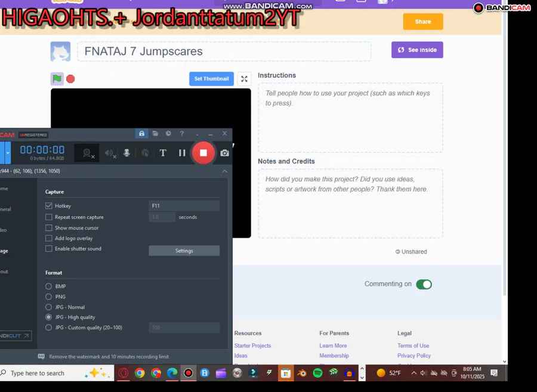Open Spotify from the taskbar
Image resolution: width=537 pixels, height=392 pixels.
coord(318,373)
